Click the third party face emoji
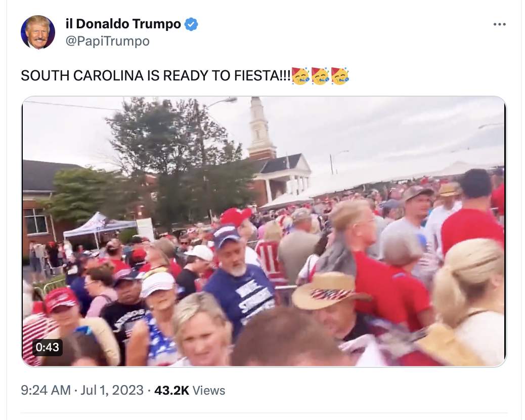This screenshot has height=420, width=525. 340,76
